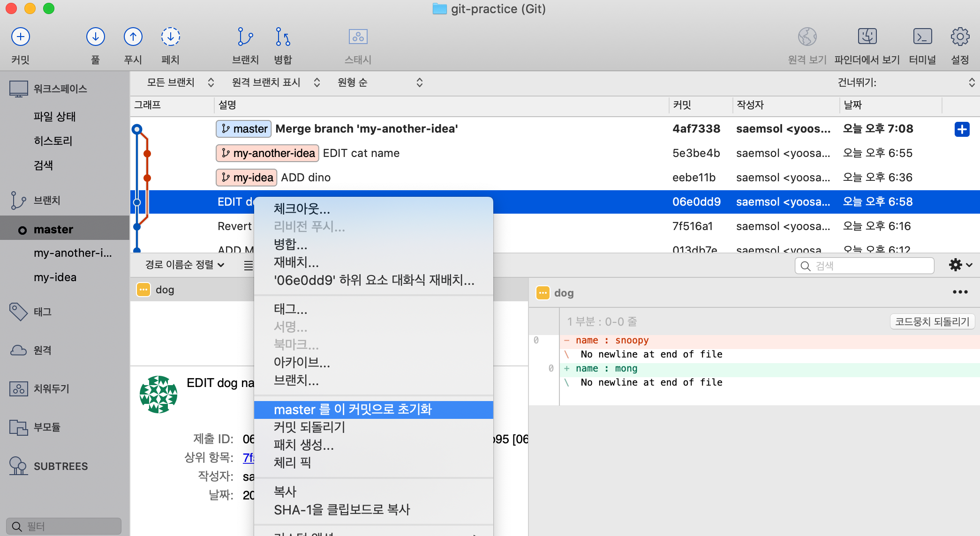Click the 검색 search field
Screen dimensions: 980x536
(864, 266)
